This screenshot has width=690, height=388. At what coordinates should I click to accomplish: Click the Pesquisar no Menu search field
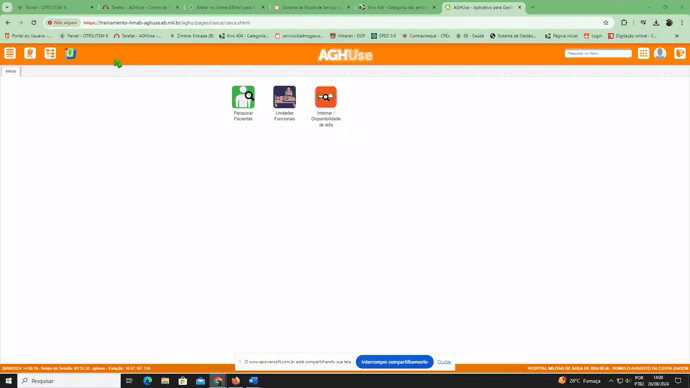[598, 53]
